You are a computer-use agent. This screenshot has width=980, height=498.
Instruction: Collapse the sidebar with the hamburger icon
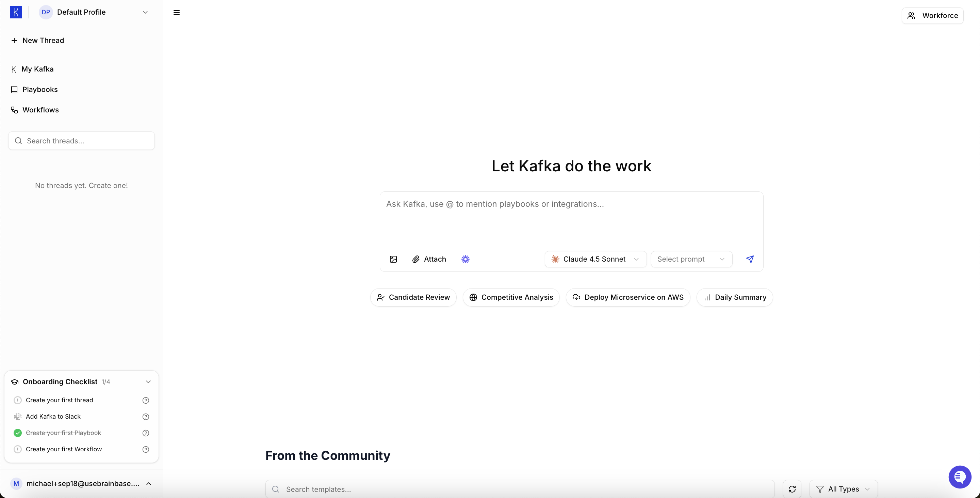coord(177,12)
